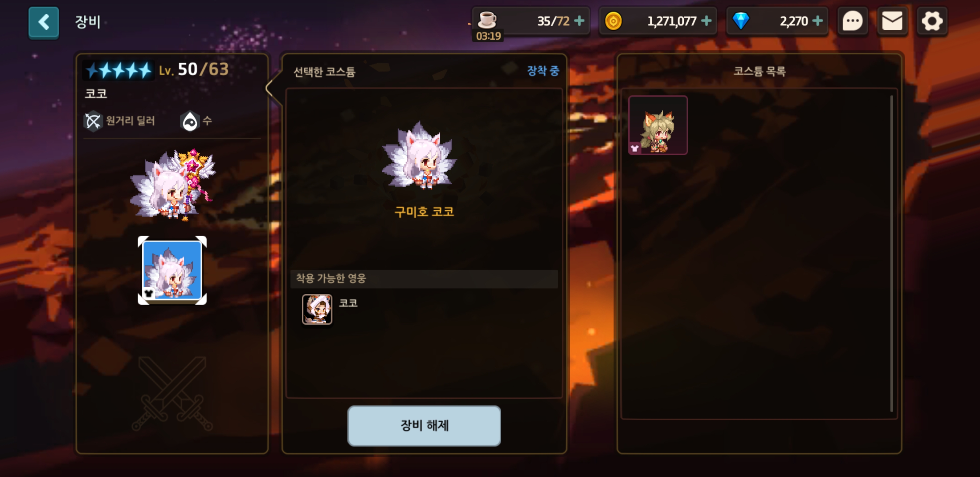Tap the blue gem currency icon
The image size is (980, 477).
click(740, 21)
